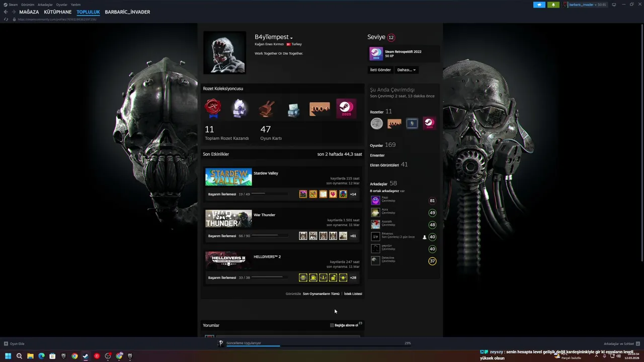Open Windows taskbar search

click(19, 356)
